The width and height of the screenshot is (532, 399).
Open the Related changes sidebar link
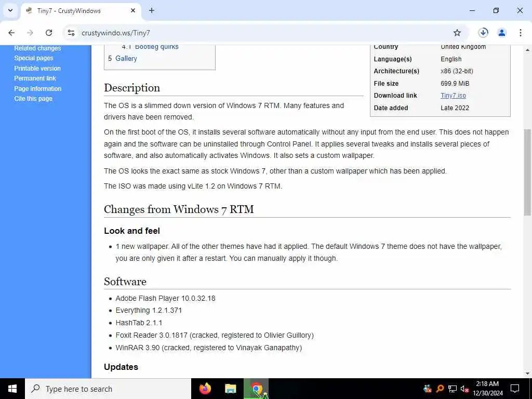click(37, 48)
